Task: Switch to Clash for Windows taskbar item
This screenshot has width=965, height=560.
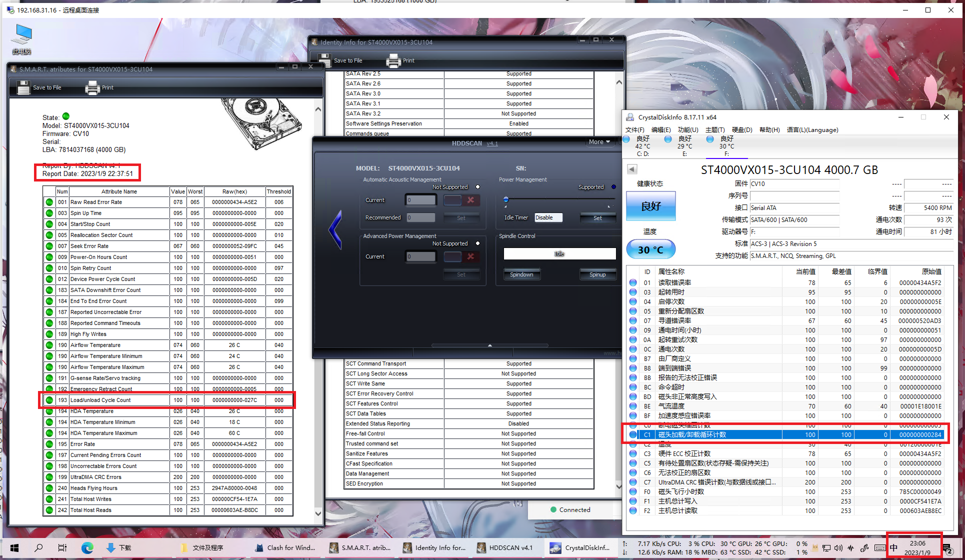Action: point(285,548)
